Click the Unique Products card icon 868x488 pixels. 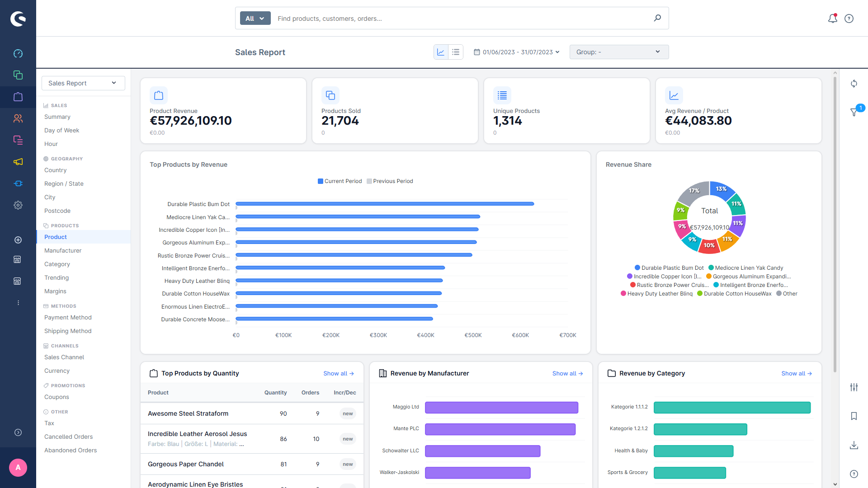(502, 95)
